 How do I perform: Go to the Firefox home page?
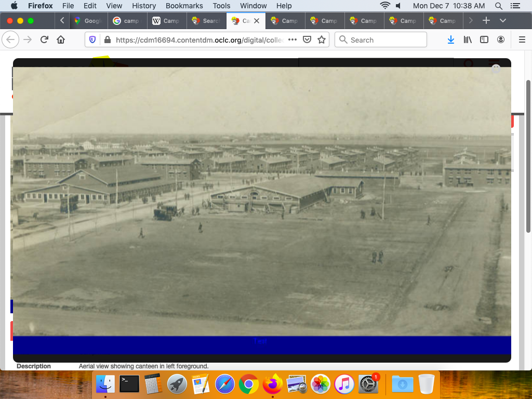tap(61, 40)
